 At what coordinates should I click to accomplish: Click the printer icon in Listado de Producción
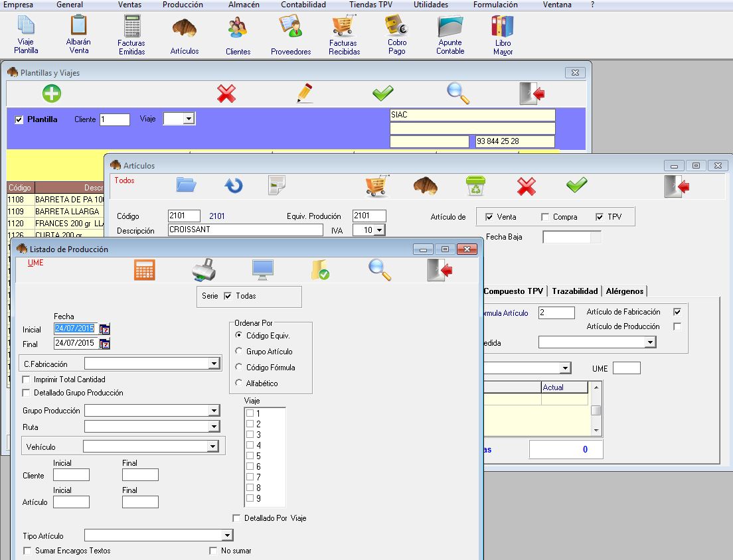click(203, 269)
